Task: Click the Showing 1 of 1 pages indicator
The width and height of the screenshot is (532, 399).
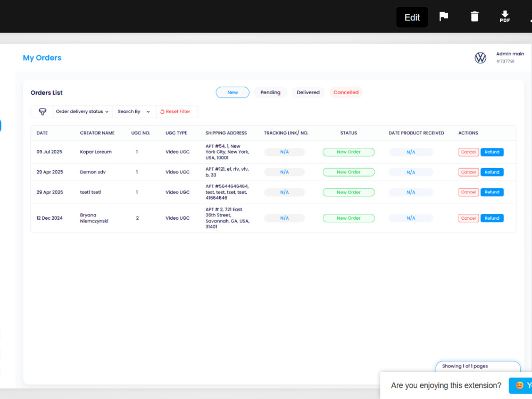Action: 478,366
